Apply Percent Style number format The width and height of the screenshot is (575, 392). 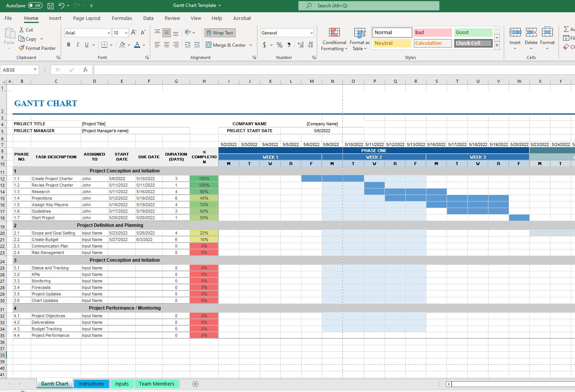tap(279, 45)
